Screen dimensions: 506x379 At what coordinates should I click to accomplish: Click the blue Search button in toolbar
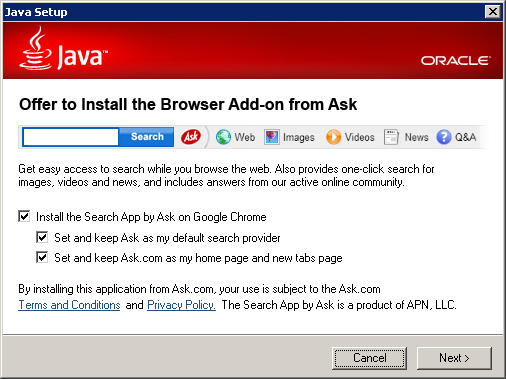pos(147,137)
